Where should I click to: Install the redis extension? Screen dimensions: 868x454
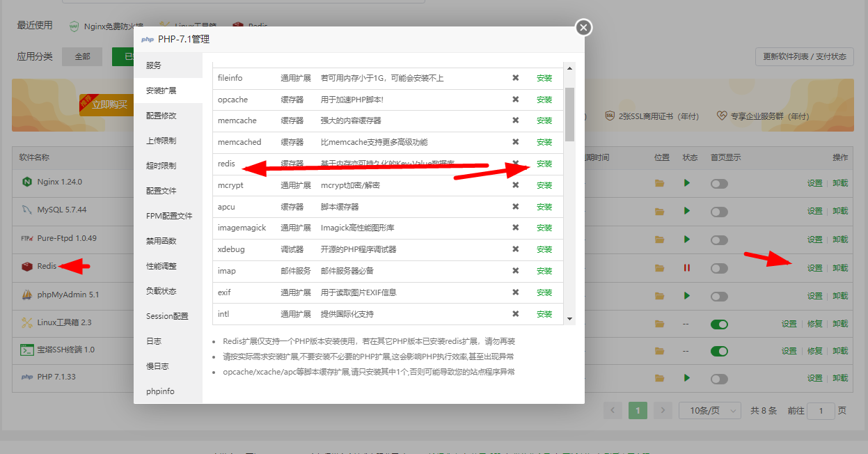pyautogui.click(x=544, y=164)
